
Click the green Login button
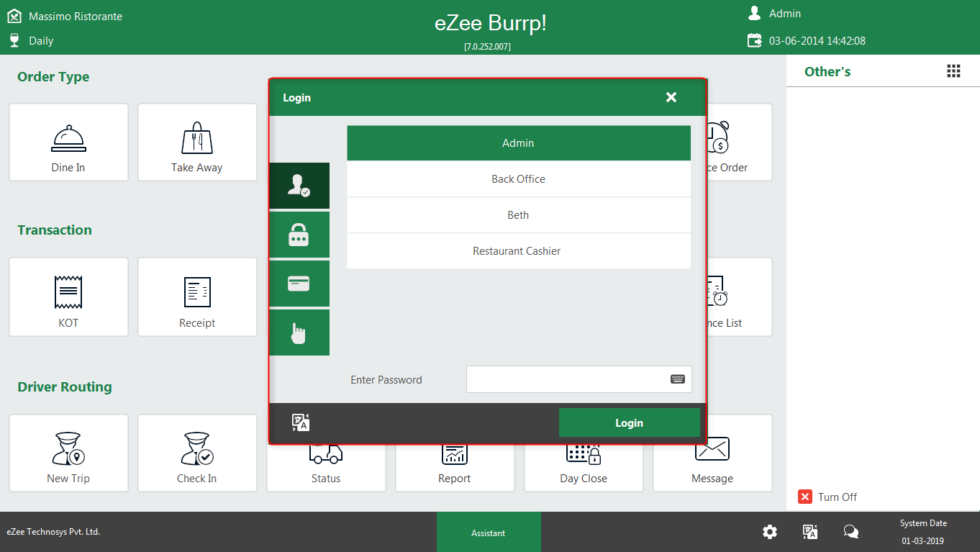pyautogui.click(x=630, y=422)
